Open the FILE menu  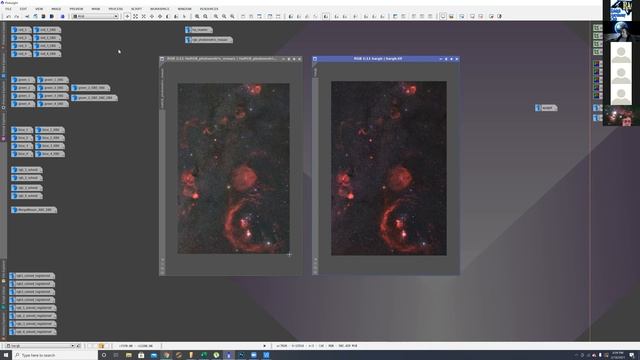[x=8, y=9]
